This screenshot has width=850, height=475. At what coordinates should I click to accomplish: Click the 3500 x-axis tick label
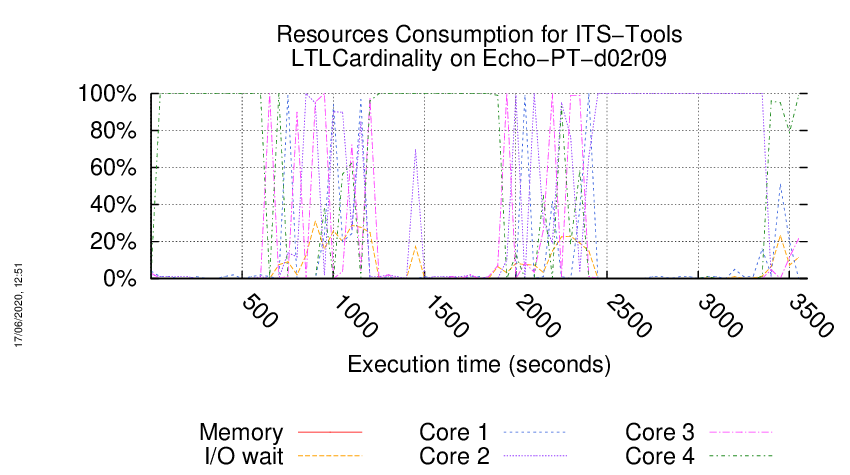[811, 316]
